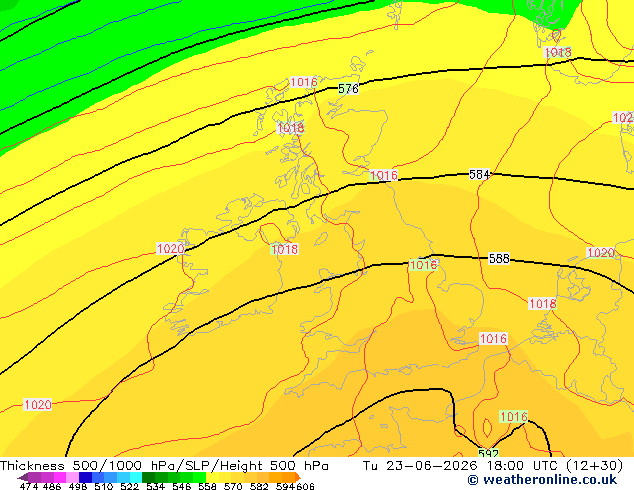Click the 546 legend value

[182, 486]
